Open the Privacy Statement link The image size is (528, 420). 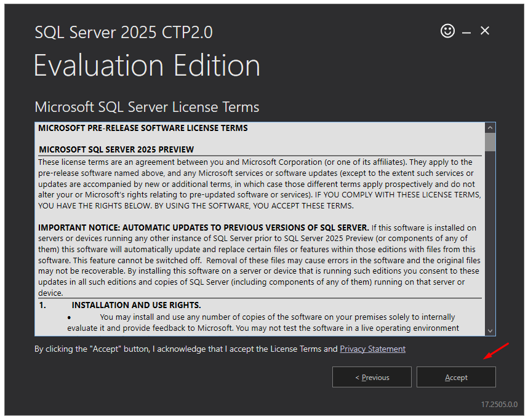point(372,349)
